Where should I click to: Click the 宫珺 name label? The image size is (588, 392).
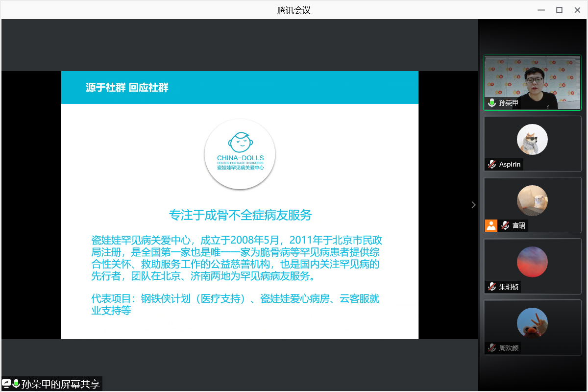coord(518,225)
